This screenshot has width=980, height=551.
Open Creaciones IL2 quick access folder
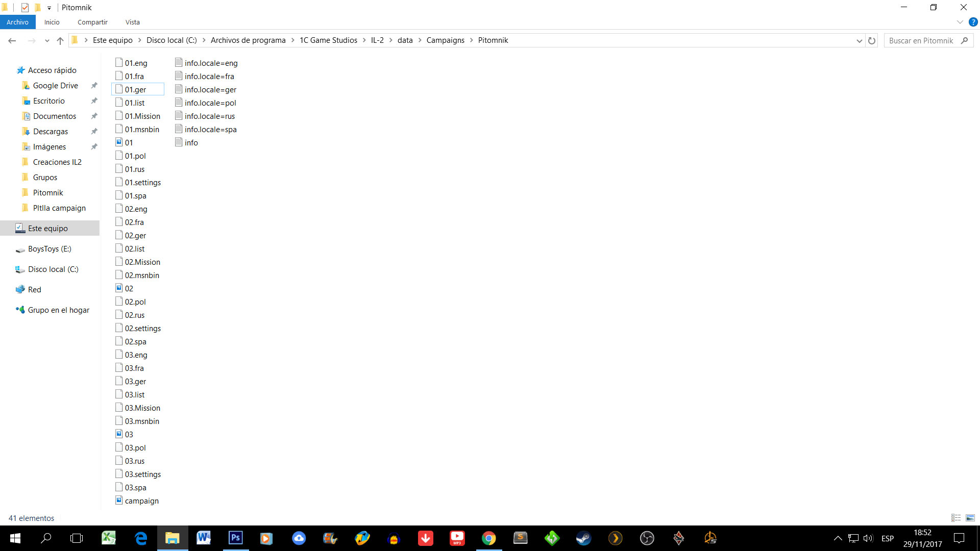pos(57,162)
